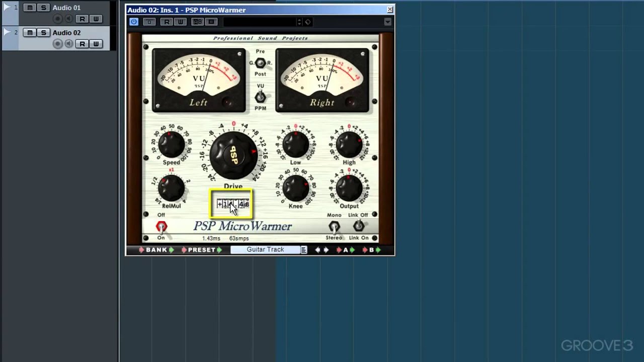Click the Output knob
Screen dimensions: 644x362
point(349,189)
